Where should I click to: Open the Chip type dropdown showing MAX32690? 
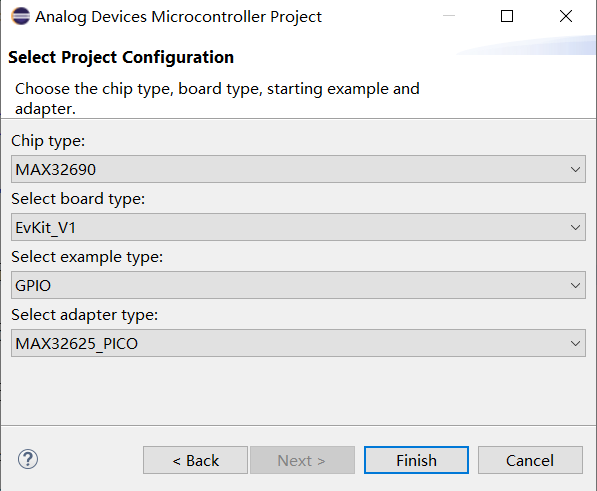(x=298, y=169)
